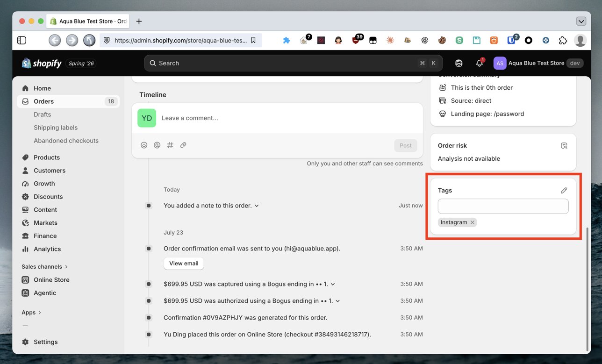Go to Finance in the sidebar
Screen dimensions: 602x364
68,236
